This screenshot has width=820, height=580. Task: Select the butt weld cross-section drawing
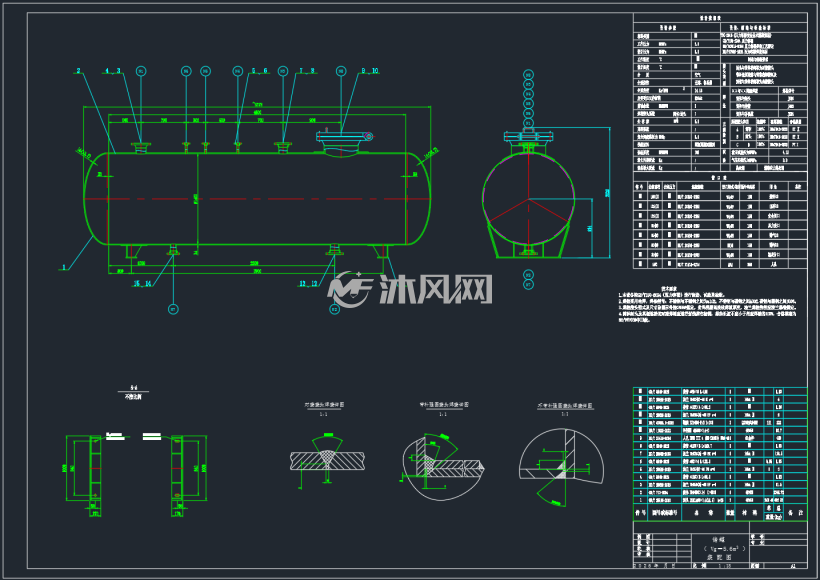coord(327,461)
